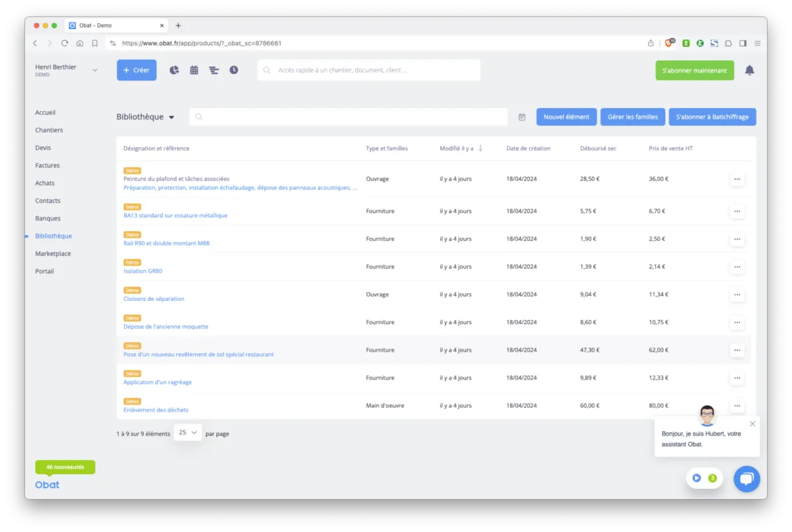Click the browser bookmark icon
The image size is (792, 532).
tap(95, 43)
